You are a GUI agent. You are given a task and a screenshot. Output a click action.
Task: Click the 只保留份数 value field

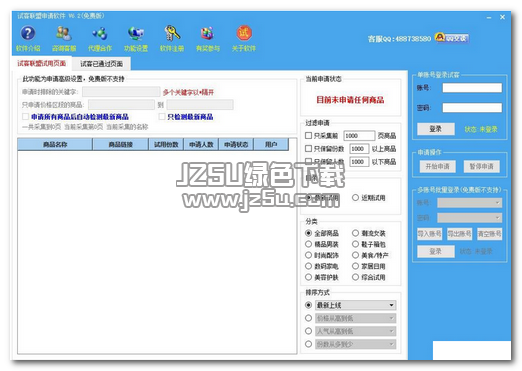point(359,149)
